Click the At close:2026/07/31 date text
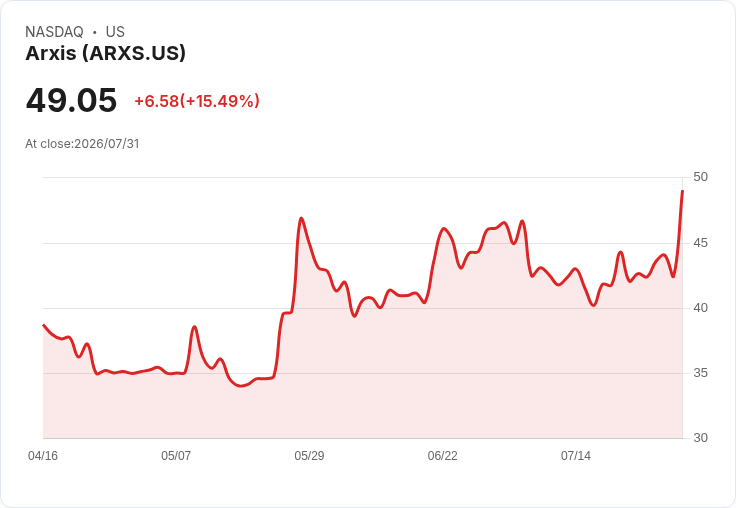 (x=82, y=144)
